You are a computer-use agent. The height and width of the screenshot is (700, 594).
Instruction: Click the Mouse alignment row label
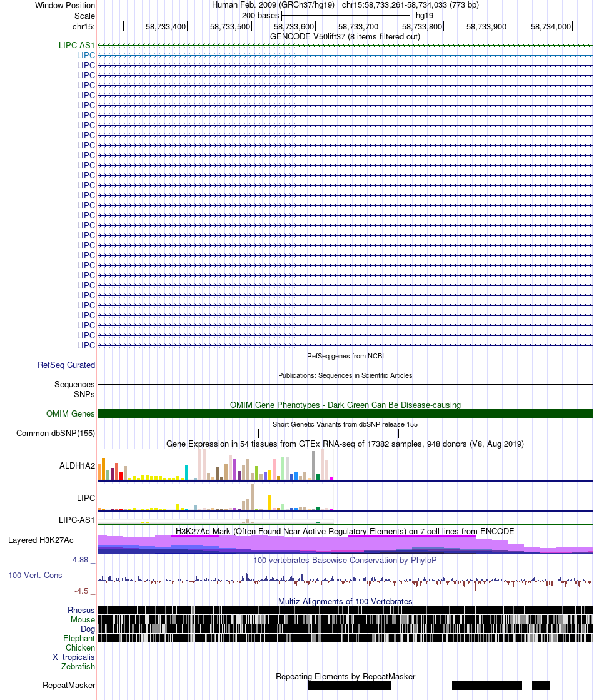(83, 620)
